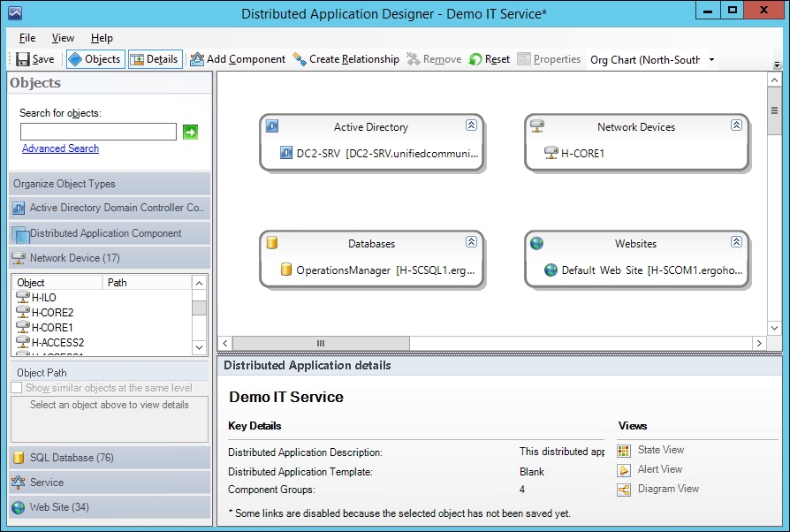The height and width of the screenshot is (532, 790).
Task: Open the State View icon link
Action: (x=624, y=451)
